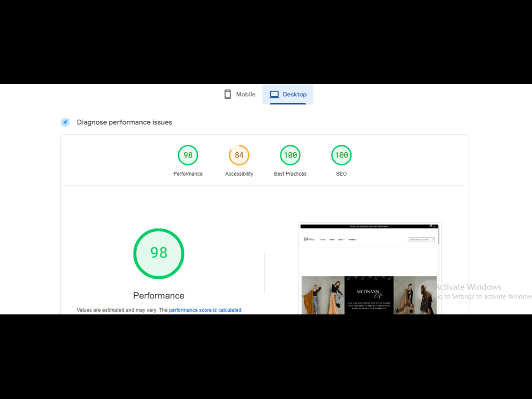Click the large 98 Performance gauge

click(159, 254)
